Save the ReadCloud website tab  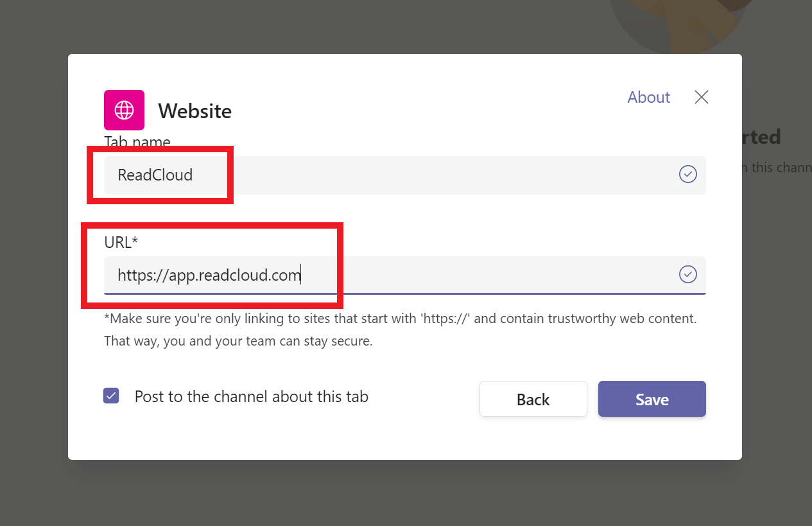click(x=652, y=399)
